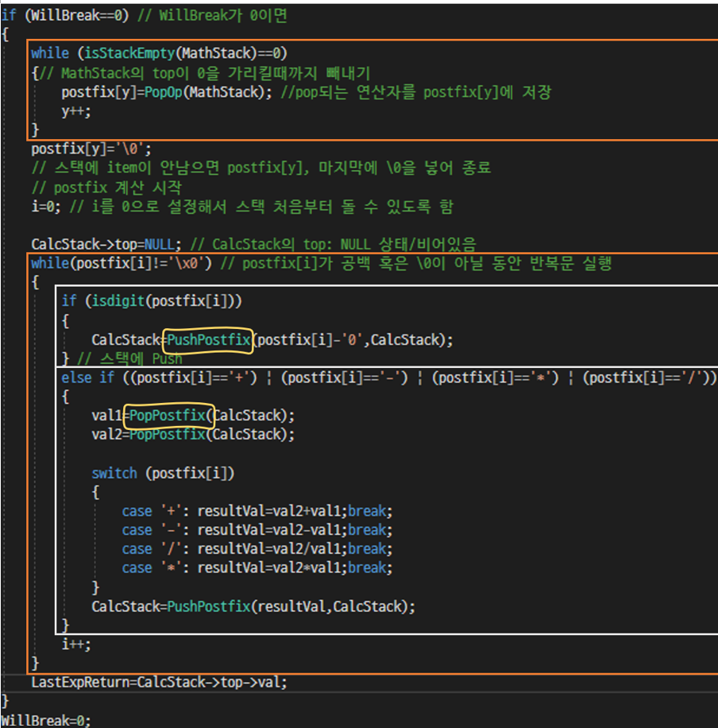Click the "if (isdigit(postfix[i]))" line
Screen dimensions: 718x728
(152, 301)
